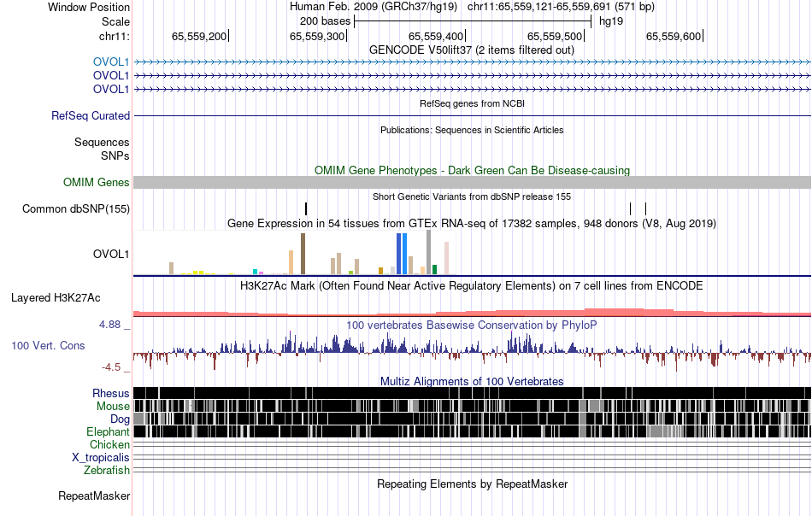
Task: Click the Gene Expression in 54 tissues title
Action: [x=472, y=224]
